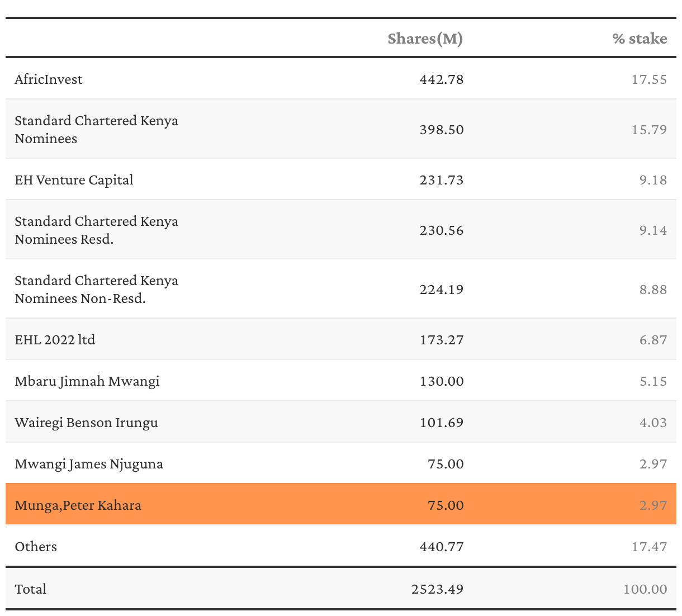682x616 pixels.
Task: Click the 440.77 shares value for Others
Action: tap(441, 547)
